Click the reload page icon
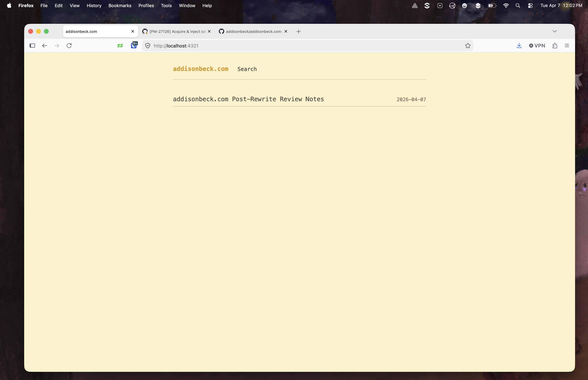588x380 pixels. pyautogui.click(x=69, y=46)
